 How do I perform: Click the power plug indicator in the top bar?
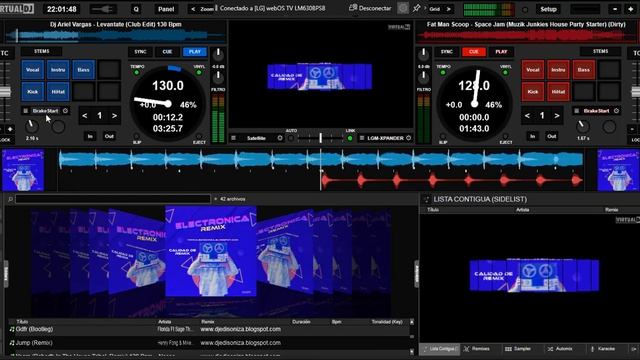pos(104,9)
